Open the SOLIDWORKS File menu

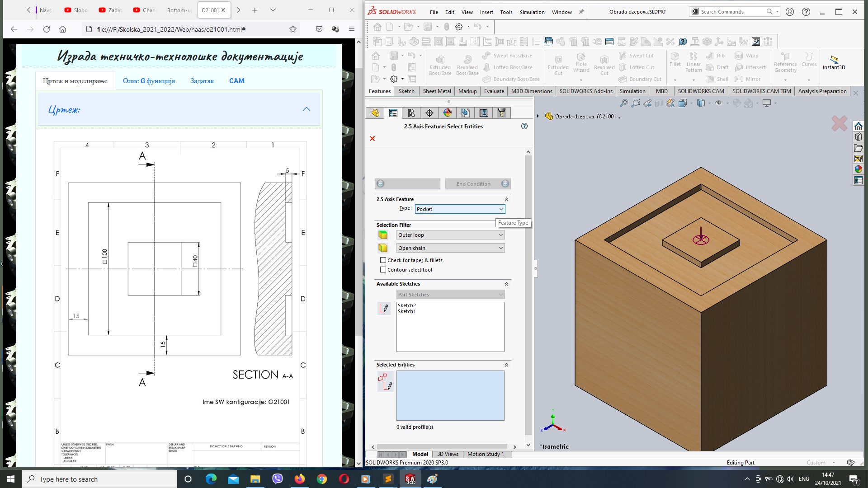(434, 12)
